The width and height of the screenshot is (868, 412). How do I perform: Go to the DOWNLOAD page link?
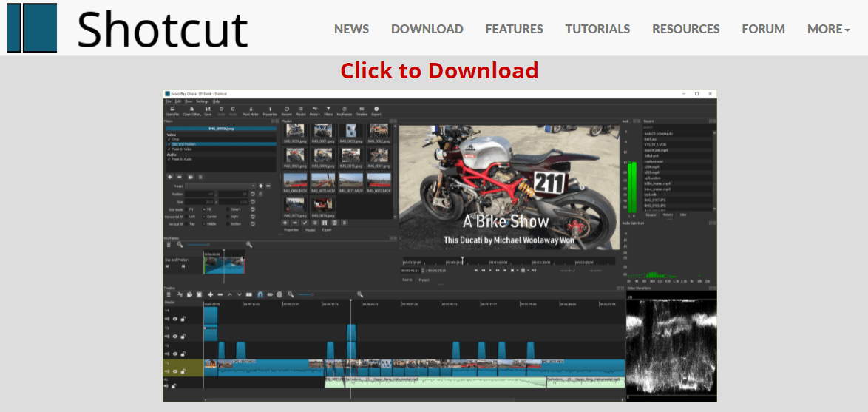click(427, 29)
